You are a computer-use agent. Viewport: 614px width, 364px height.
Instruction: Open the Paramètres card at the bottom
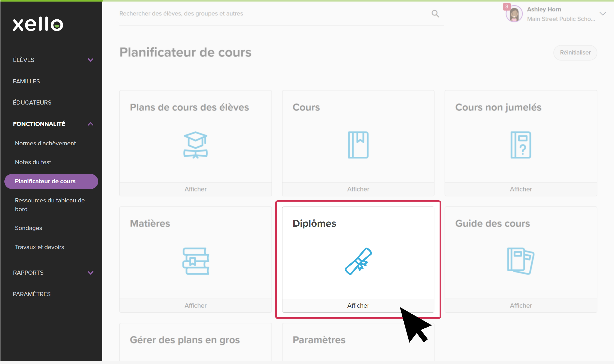click(x=358, y=342)
